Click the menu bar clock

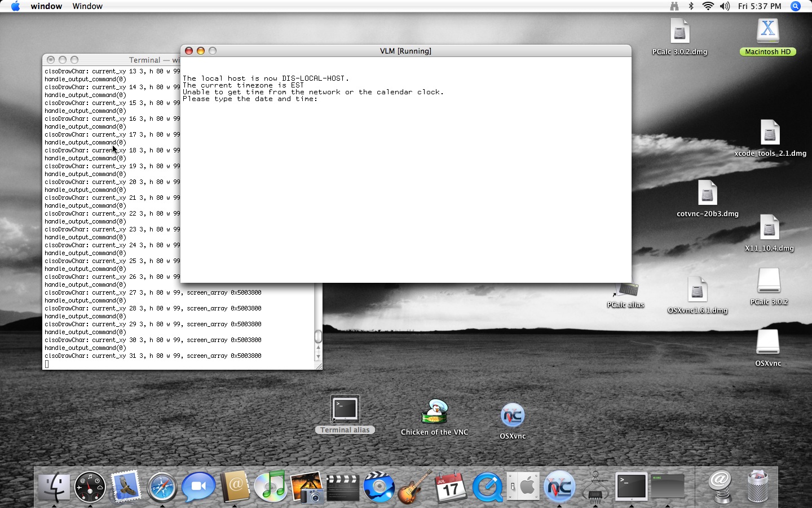click(x=760, y=6)
